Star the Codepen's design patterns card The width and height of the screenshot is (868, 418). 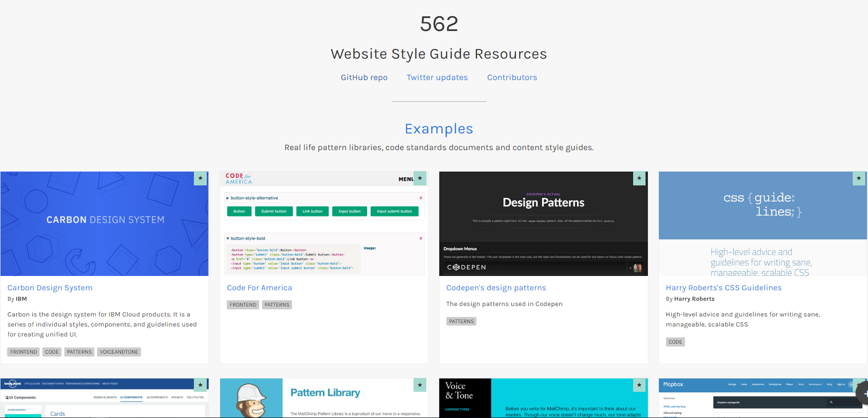[639, 178]
